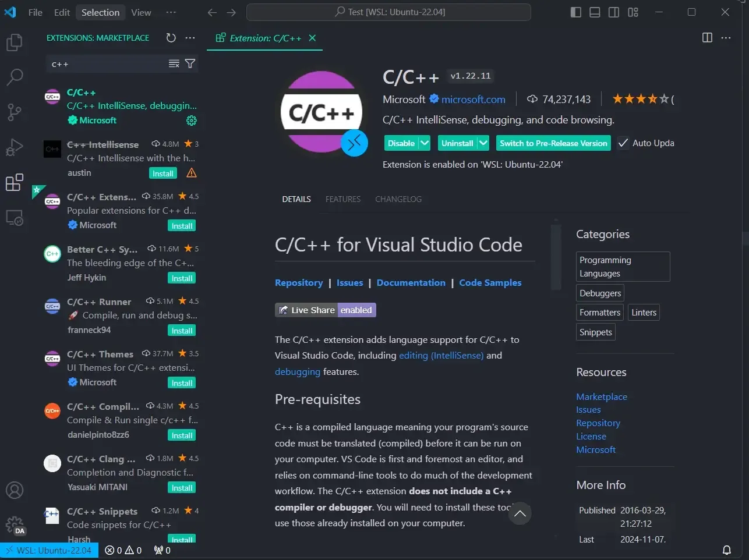Toggle the Auto Update checkbox
749x560 pixels.
[x=623, y=143]
